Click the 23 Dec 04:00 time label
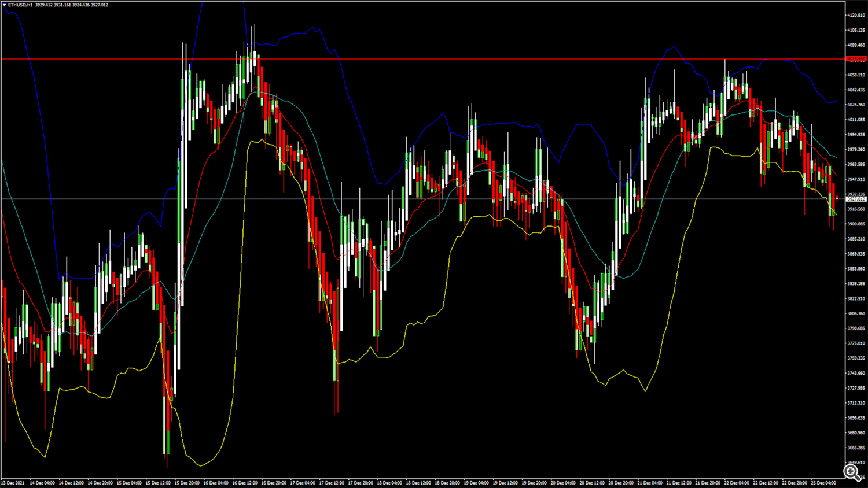The image size is (868, 488). point(823,483)
